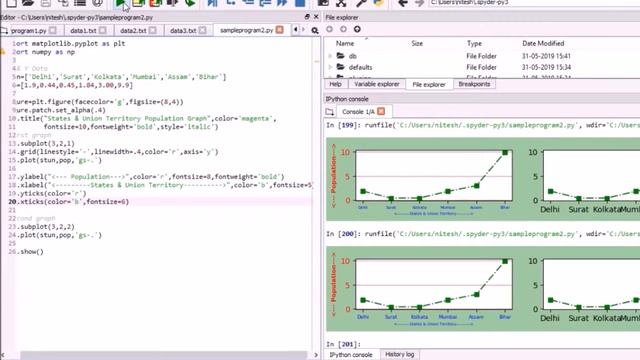The width and height of the screenshot is (640, 360).
Task: Close the data2.txt editor tab
Action: [x=152, y=30]
